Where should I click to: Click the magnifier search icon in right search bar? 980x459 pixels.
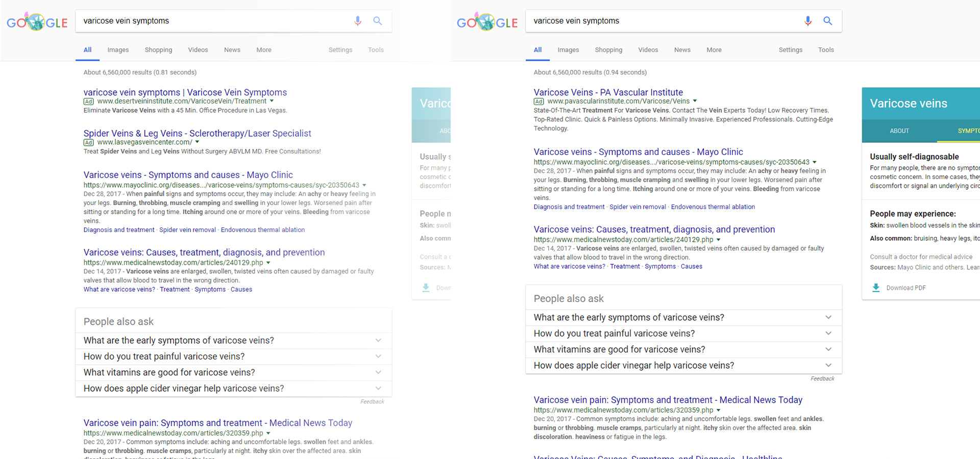(x=828, y=21)
